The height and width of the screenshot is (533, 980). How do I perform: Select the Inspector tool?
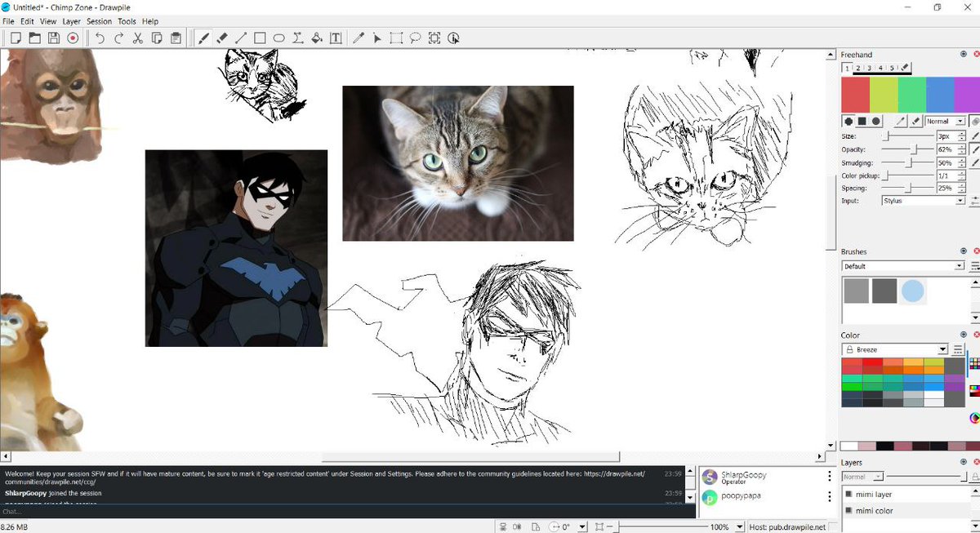(x=454, y=38)
